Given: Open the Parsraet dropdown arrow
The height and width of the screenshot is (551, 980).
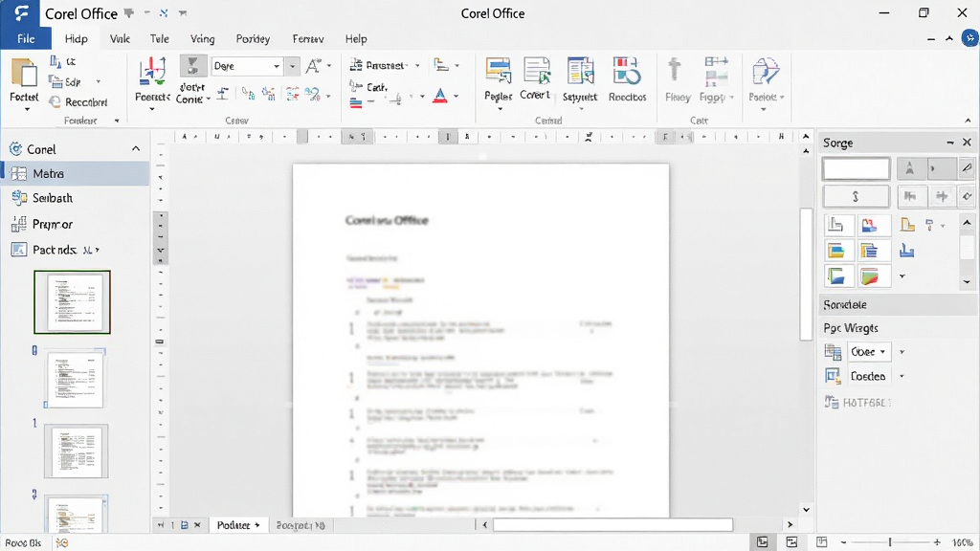Looking at the screenshot, I should tap(417, 66).
